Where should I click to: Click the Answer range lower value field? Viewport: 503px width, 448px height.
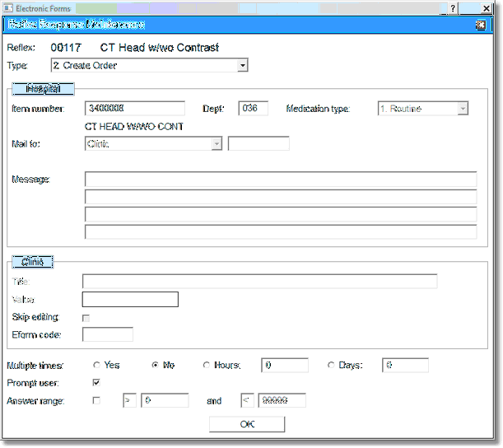tap(165, 400)
